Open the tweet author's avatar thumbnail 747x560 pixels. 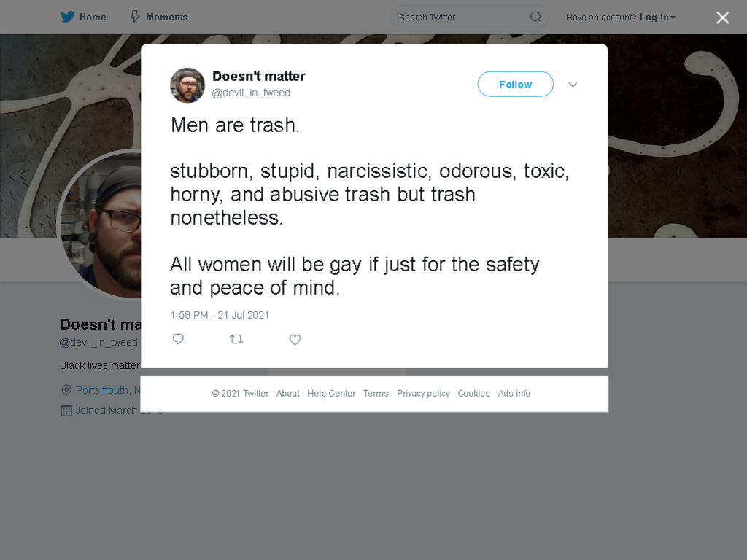187,85
